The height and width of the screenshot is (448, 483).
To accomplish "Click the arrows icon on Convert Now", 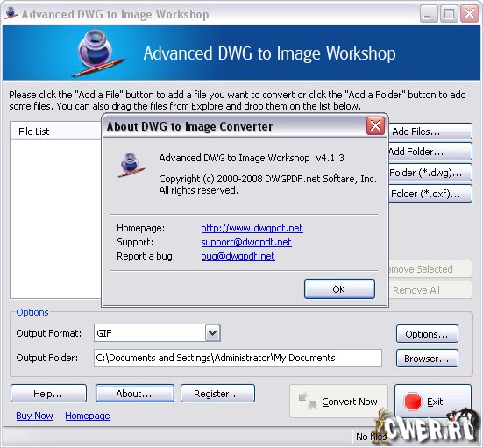I will tap(308, 400).
